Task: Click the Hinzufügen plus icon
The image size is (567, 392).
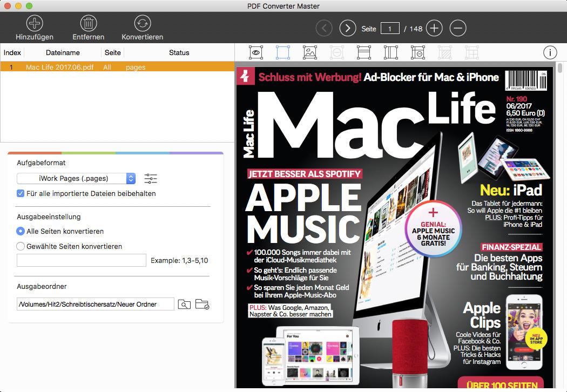Action: [35, 23]
